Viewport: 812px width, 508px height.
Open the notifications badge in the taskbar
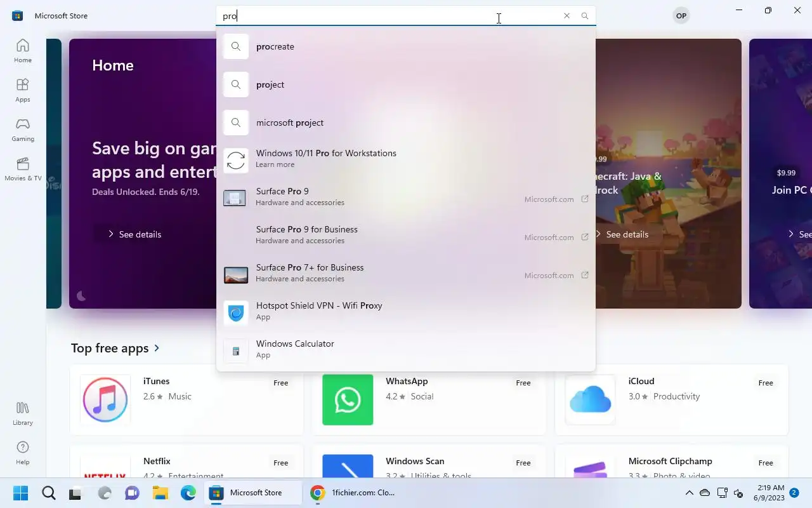point(794,492)
